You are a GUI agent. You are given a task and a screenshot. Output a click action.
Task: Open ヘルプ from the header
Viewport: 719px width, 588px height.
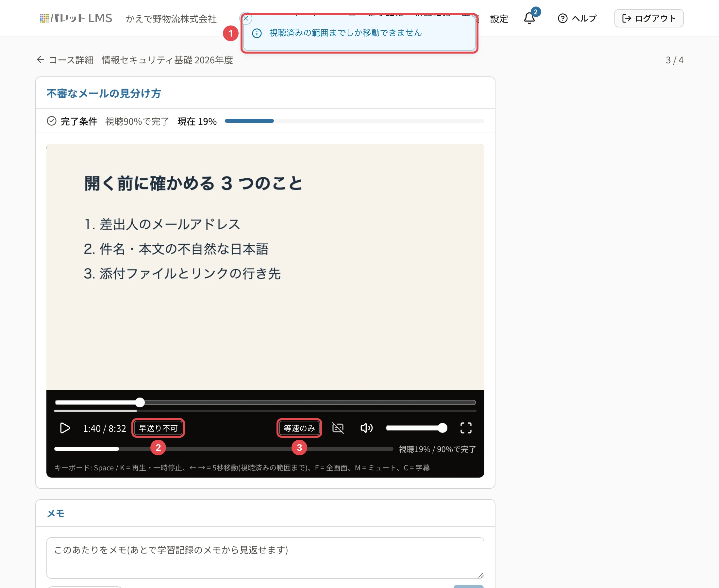(x=577, y=18)
